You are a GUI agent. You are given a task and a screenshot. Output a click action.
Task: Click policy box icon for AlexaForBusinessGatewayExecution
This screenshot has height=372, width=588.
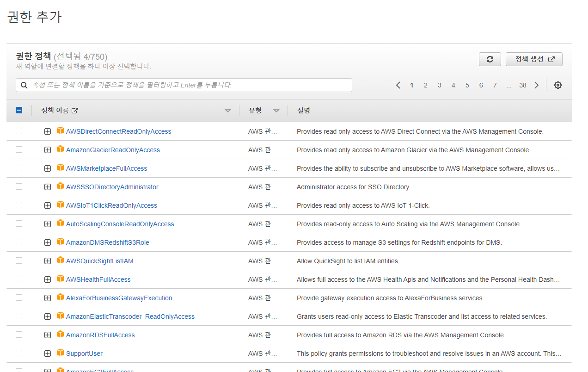click(x=60, y=298)
